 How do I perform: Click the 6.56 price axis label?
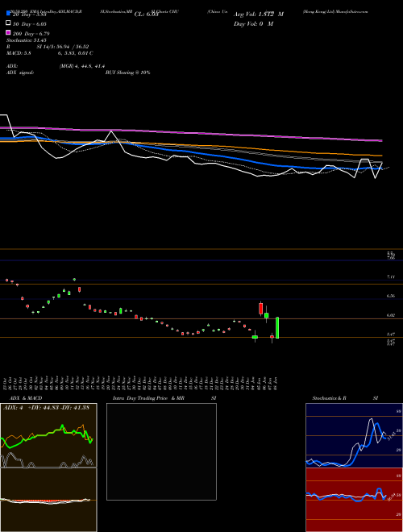click(x=391, y=296)
